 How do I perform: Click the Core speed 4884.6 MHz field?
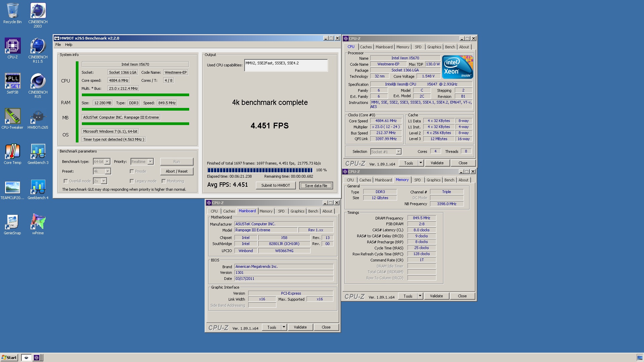coord(119,80)
